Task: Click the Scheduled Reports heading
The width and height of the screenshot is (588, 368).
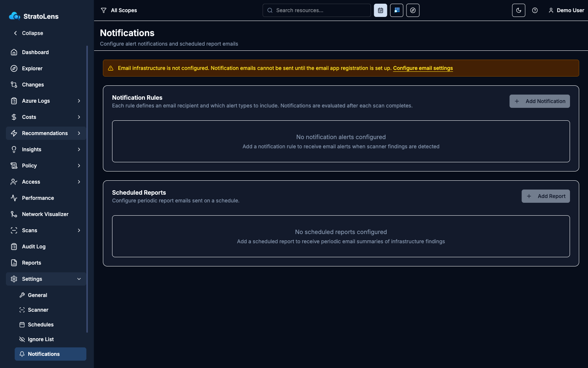Action: pyautogui.click(x=139, y=192)
